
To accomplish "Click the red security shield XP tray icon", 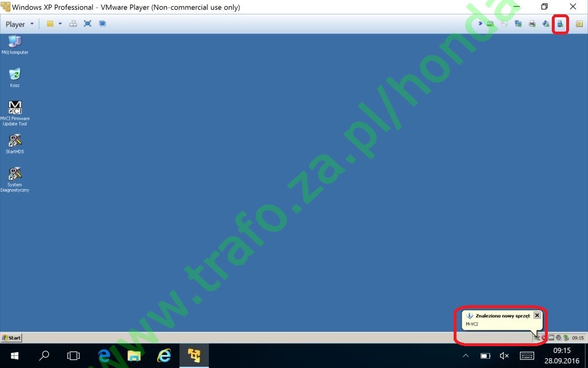I will click(x=544, y=338).
